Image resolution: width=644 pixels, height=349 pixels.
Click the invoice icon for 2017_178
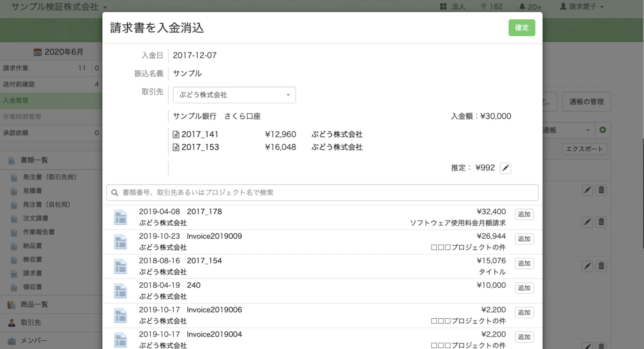pyautogui.click(x=120, y=217)
